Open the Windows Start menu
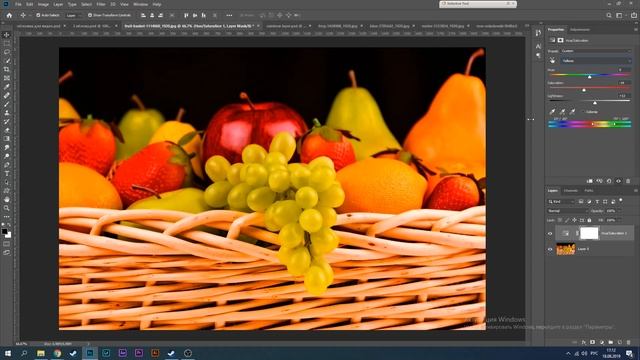 coord(7,353)
